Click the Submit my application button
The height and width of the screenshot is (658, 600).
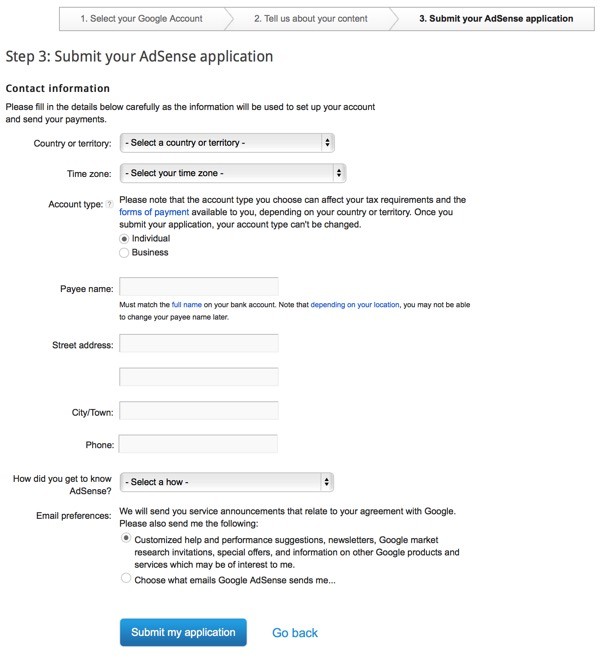click(x=183, y=632)
